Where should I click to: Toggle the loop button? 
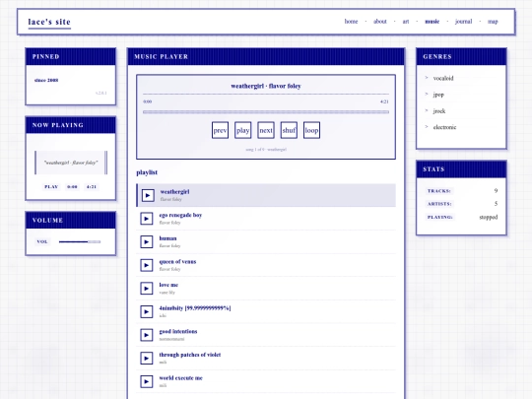pos(311,130)
